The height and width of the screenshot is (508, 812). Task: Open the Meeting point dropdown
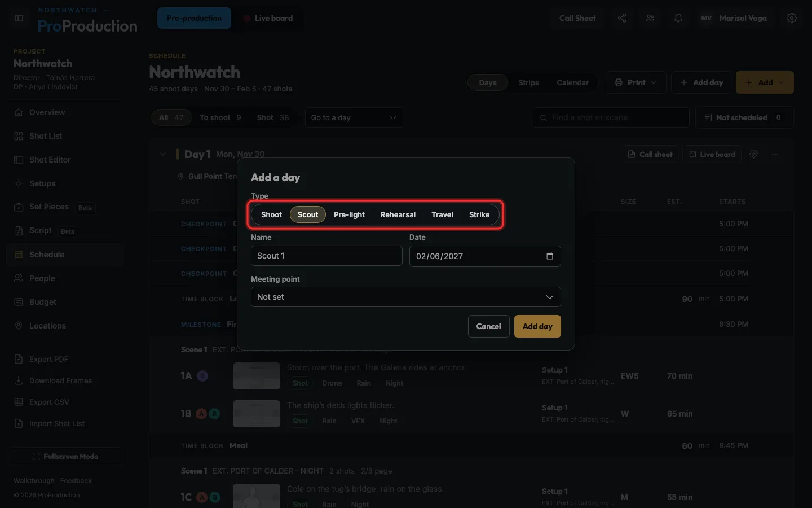[x=406, y=297]
